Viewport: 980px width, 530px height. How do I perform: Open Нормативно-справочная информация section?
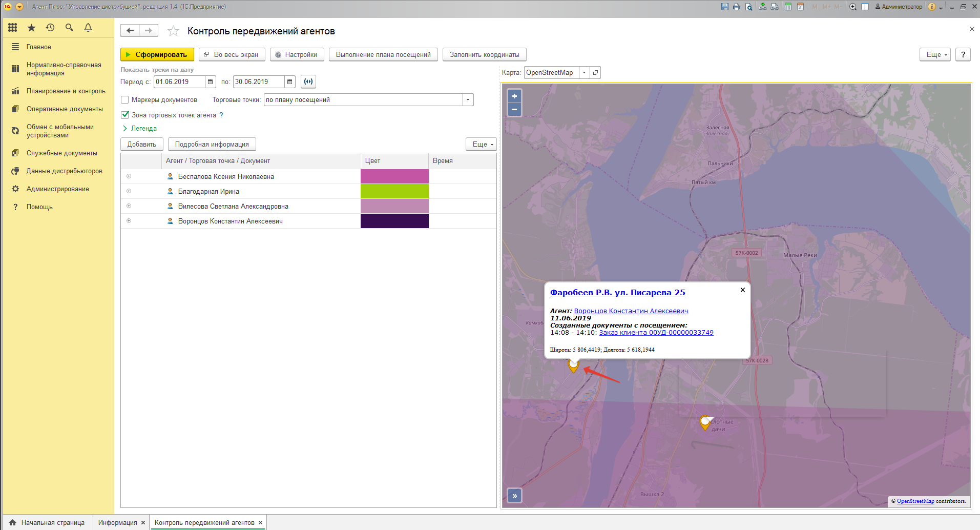click(x=58, y=69)
